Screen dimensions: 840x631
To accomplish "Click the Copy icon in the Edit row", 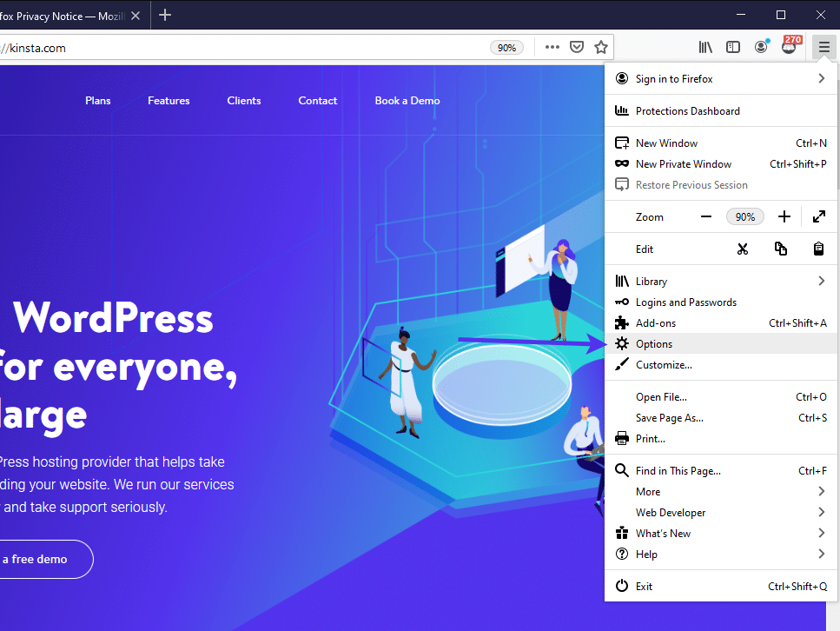I will point(780,249).
